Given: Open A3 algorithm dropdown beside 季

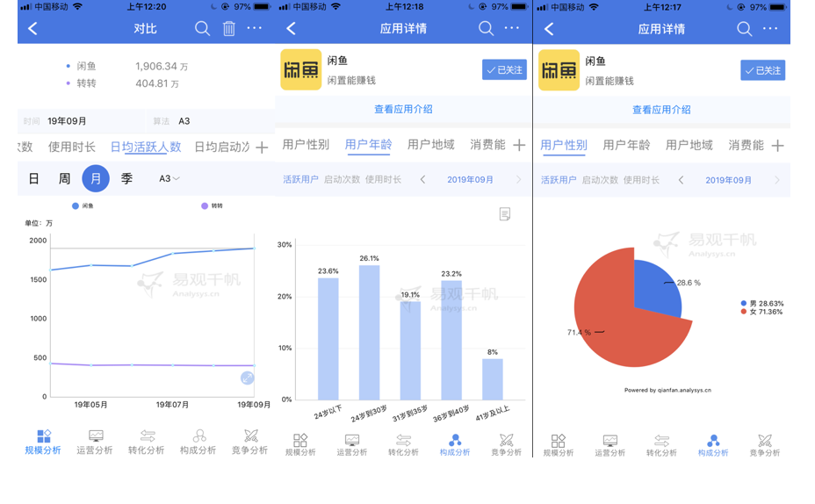Looking at the screenshot, I should pyautogui.click(x=169, y=179).
